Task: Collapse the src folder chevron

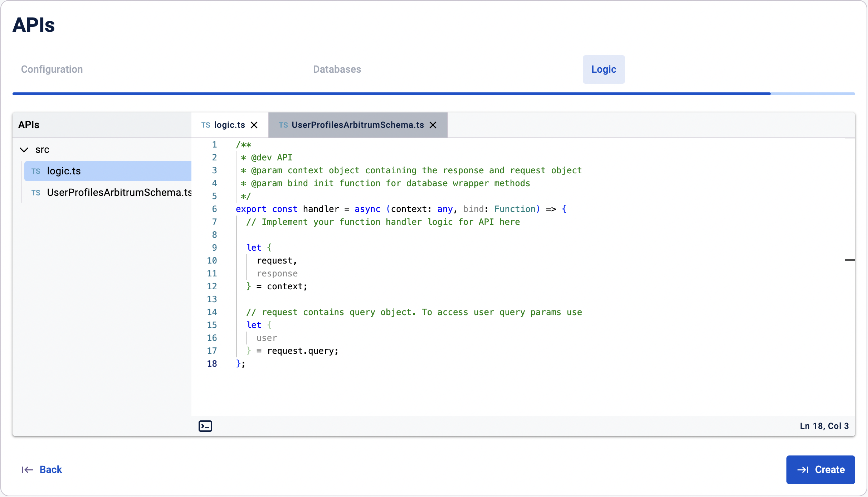Action: pyautogui.click(x=24, y=150)
